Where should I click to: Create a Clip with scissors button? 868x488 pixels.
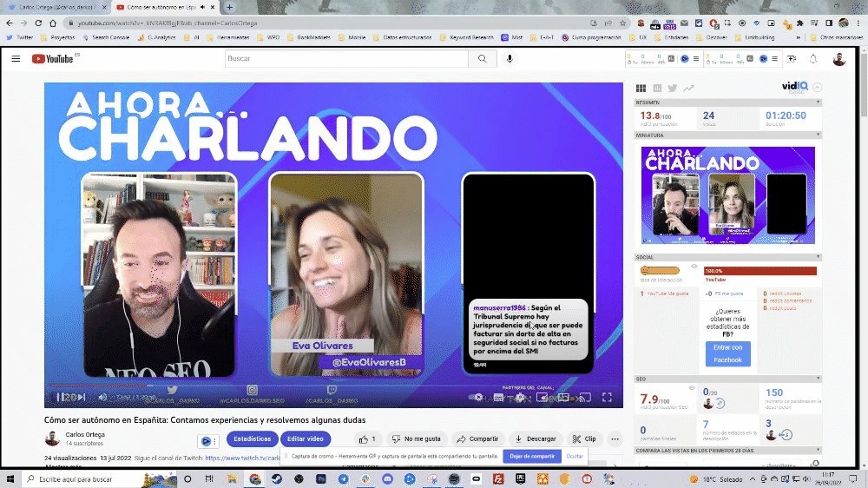(584, 439)
